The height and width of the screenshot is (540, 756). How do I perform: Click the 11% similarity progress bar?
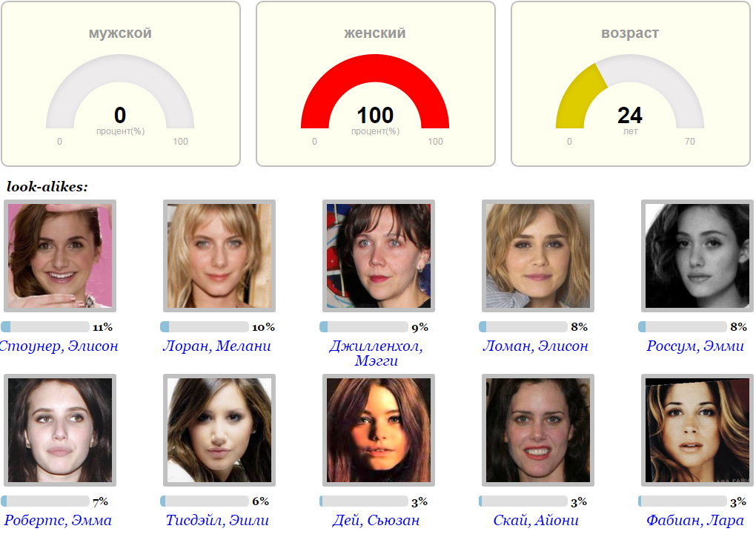(x=45, y=326)
